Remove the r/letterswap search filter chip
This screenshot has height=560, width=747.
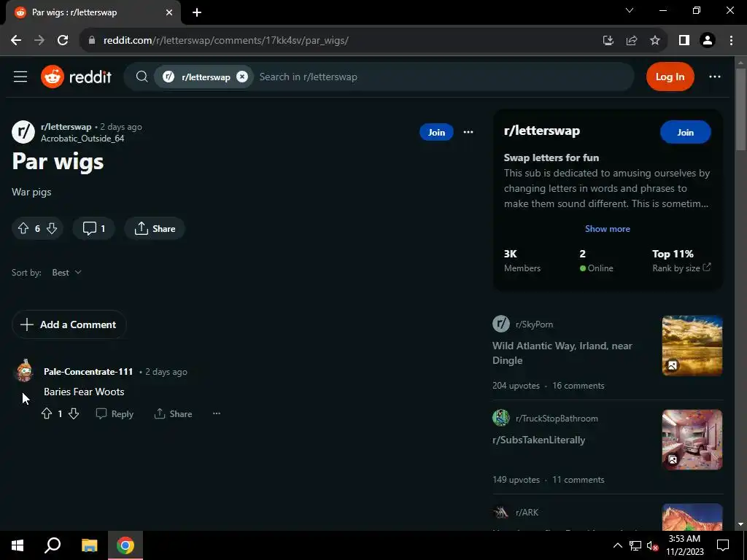point(242,77)
